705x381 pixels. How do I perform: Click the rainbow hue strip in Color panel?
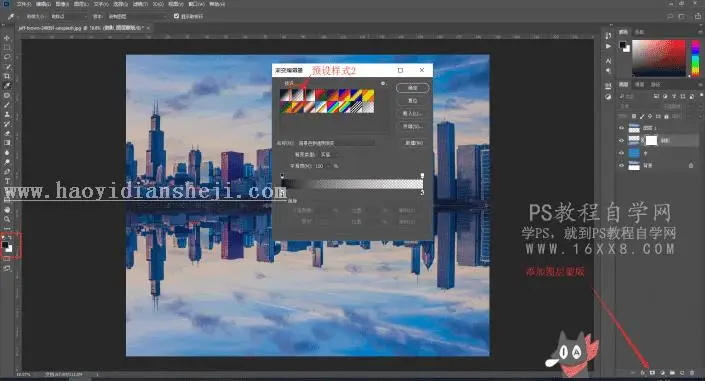point(695,58)
